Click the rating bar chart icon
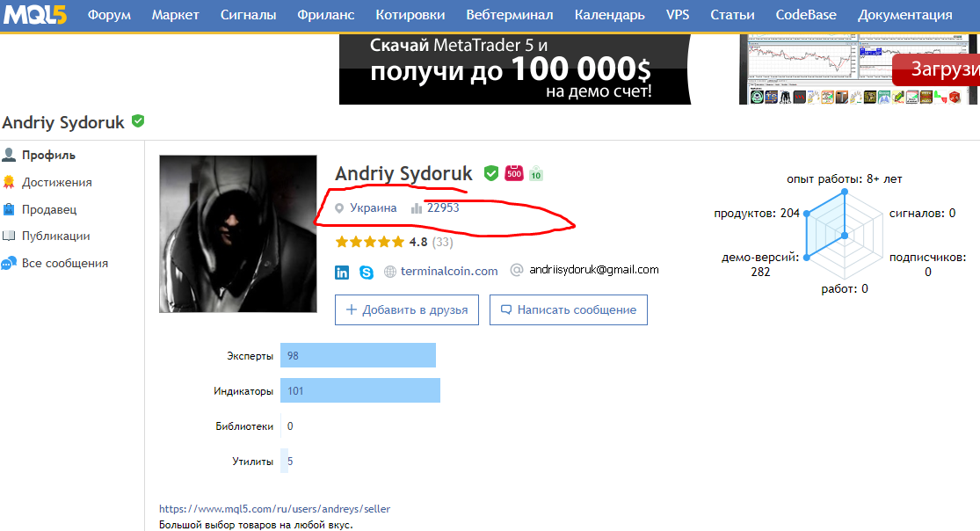The height and width of the screenshot is (531, 980). (x=417, y=208)
